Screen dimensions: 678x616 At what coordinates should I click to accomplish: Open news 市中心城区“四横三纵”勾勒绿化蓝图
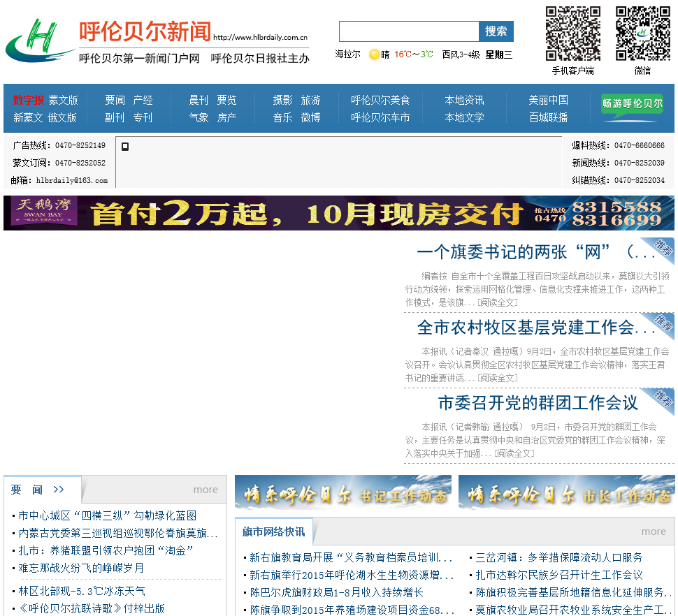(108, 516)
